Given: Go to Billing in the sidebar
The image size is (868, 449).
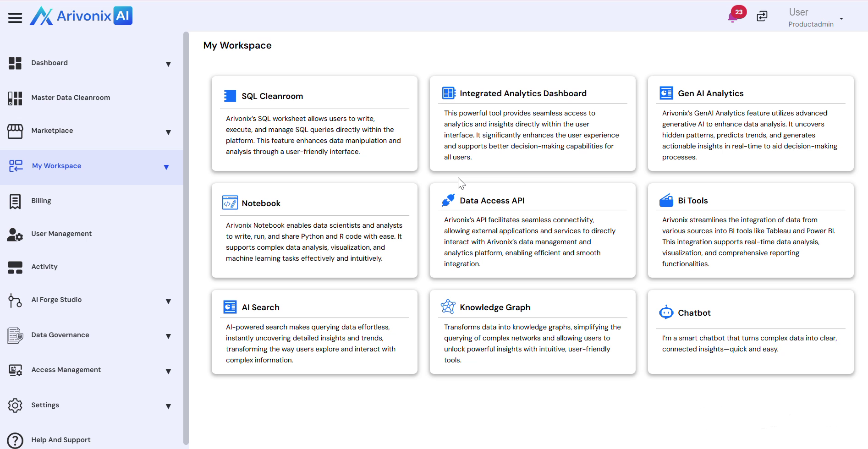Looking at the screenshot, I should 41,201.
